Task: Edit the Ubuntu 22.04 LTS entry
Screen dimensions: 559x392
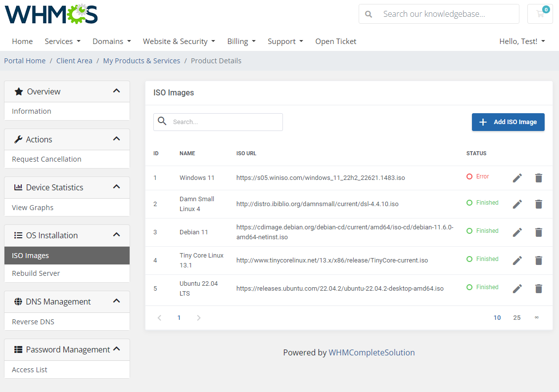Action: (517, 289)
